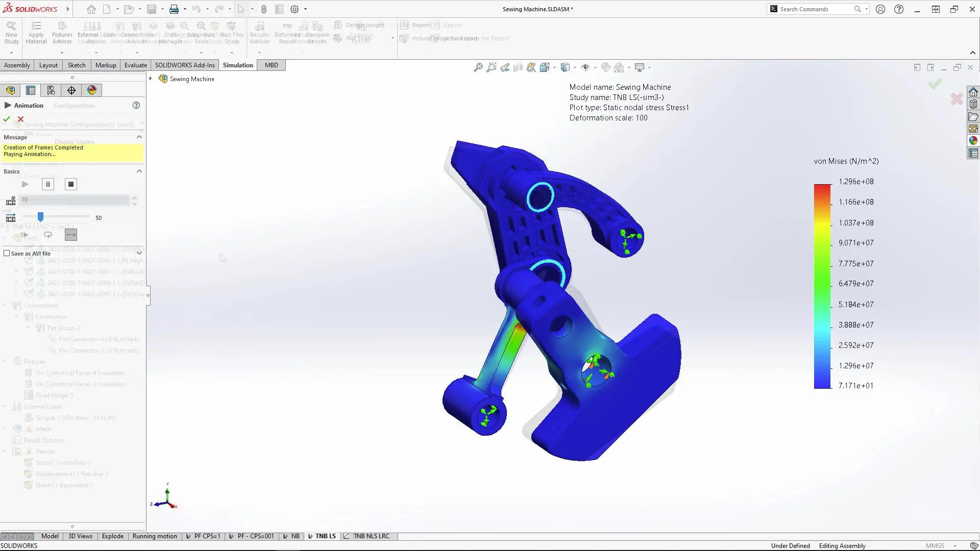Screen dimensions: 980x551
Task: Click the Animation help question mark icon
Action: 136,105
